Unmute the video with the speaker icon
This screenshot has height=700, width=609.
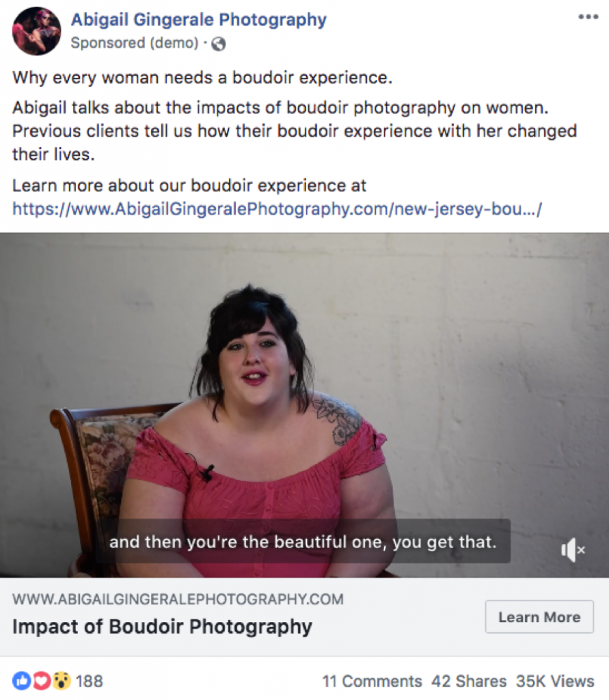coord(572,550)
